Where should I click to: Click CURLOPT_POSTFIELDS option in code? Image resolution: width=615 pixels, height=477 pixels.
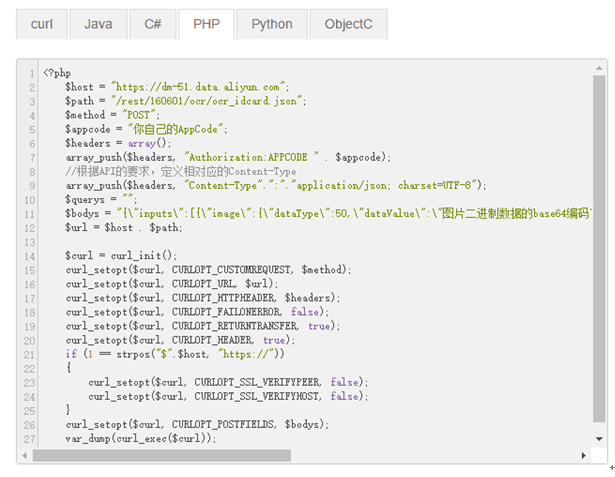tap(223, 424)
